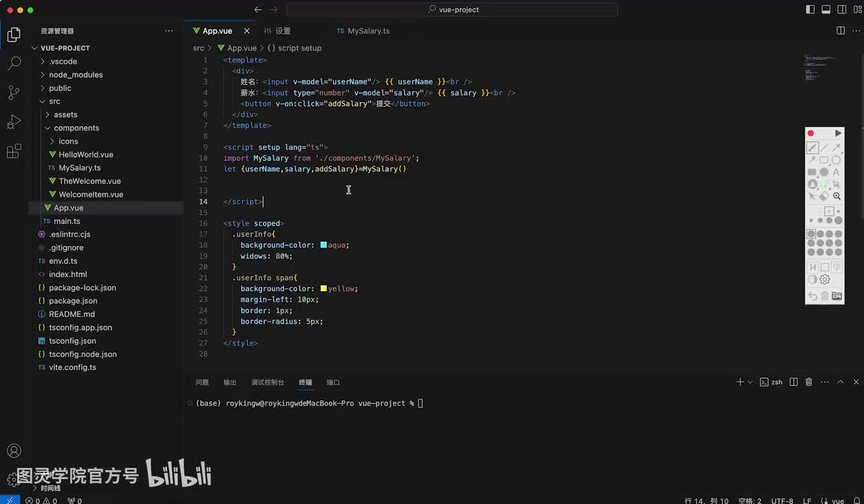864x504 pixels.
Task: Select the text 'A' annotation tool
Action: click(x=836, y=172)
